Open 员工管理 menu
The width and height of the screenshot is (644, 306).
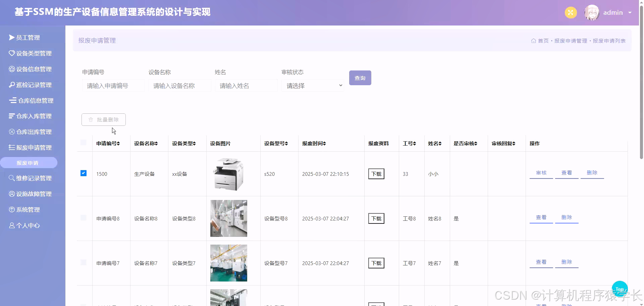tap(28, 38)
